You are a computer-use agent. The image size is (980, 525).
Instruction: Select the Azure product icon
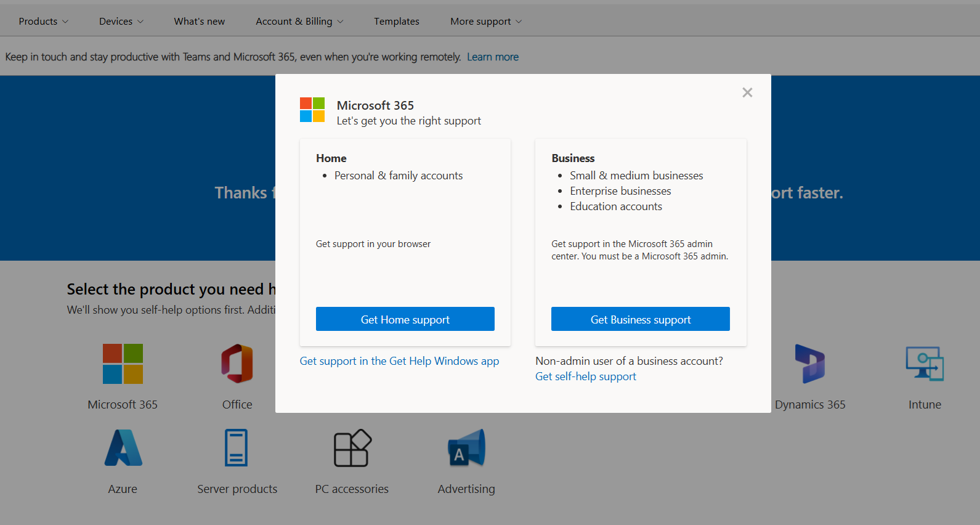click(123, 448)
